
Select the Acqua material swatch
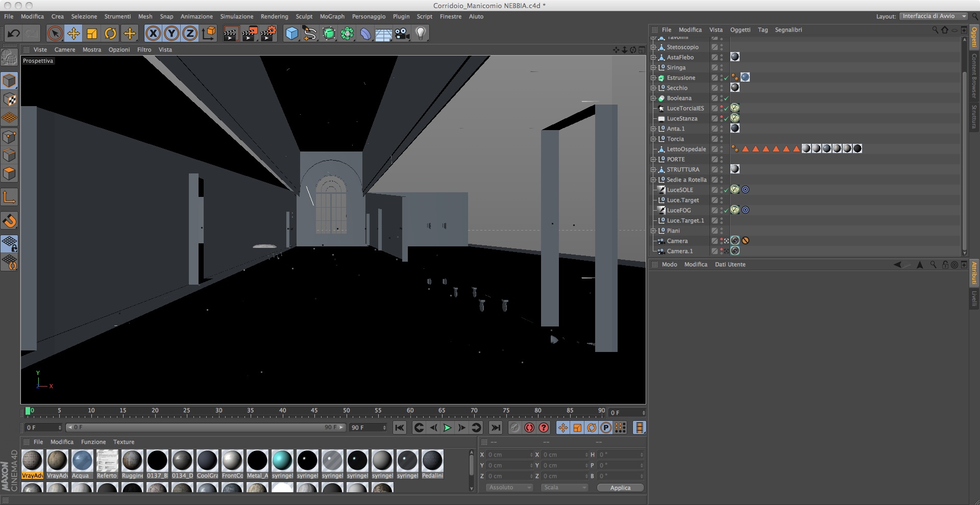tap(82, 464)
